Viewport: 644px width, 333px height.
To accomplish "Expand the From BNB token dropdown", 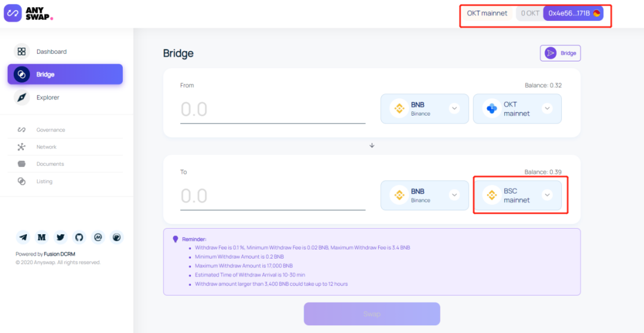I will (x=425, y=108).
